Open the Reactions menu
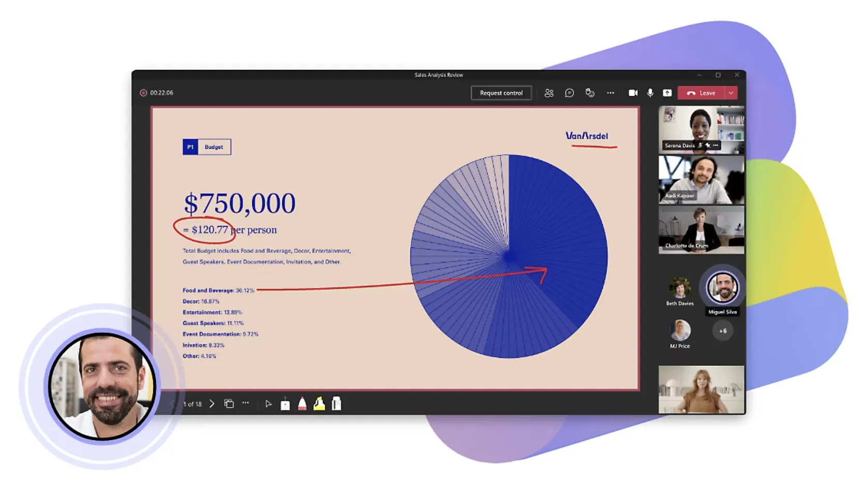The height and width of the screenshot is (486, 868). (x=590, y=93)
